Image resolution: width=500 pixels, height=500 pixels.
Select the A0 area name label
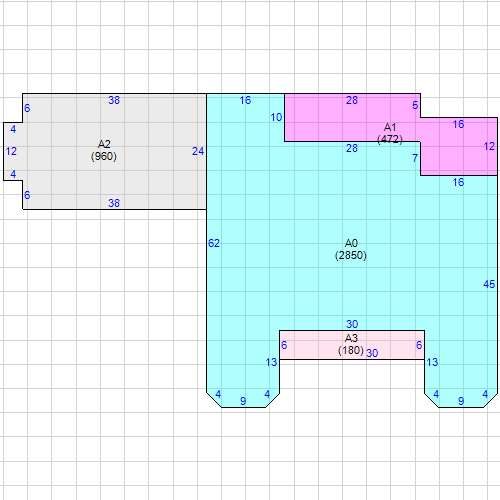click(351, 243)
